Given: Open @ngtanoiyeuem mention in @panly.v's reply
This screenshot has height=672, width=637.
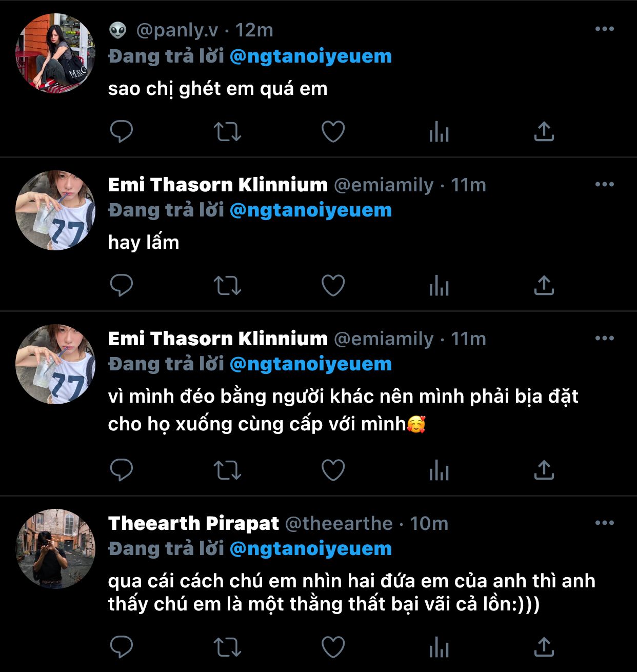Looking at the screenshot, I should tap(310, 56).
